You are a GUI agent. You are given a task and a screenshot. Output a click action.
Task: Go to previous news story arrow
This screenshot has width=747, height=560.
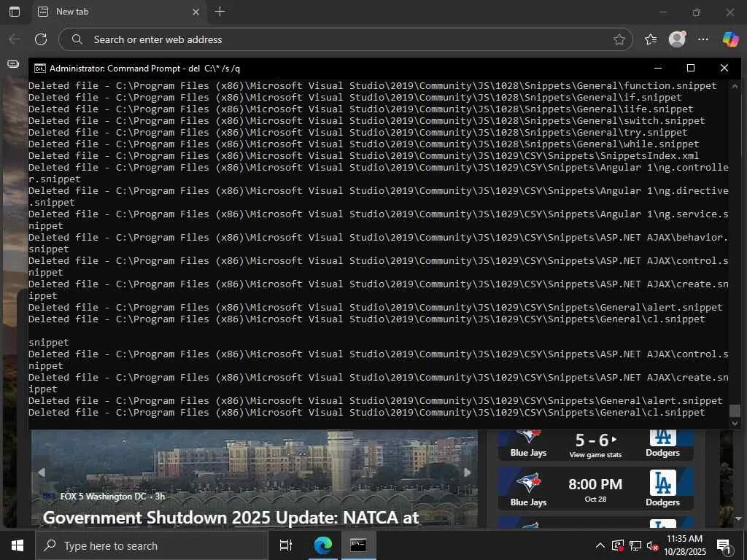(42, 472)
